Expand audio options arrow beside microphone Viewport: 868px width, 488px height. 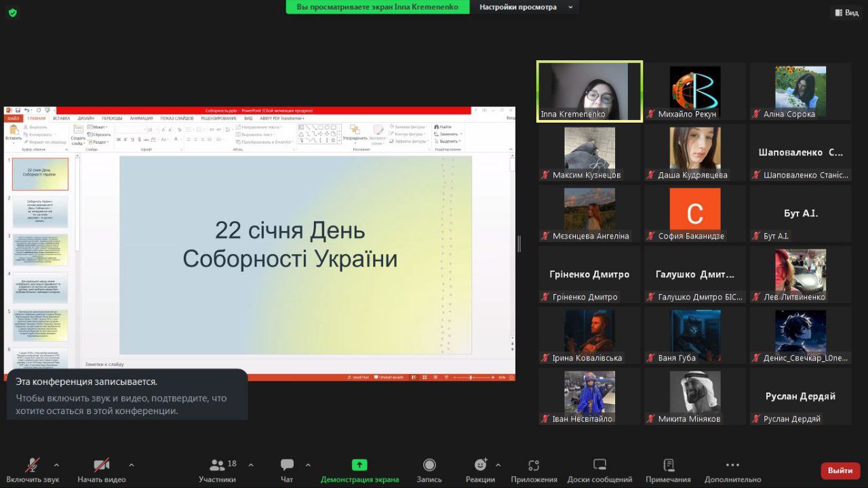pyautogui.click(x=56, y=465)
